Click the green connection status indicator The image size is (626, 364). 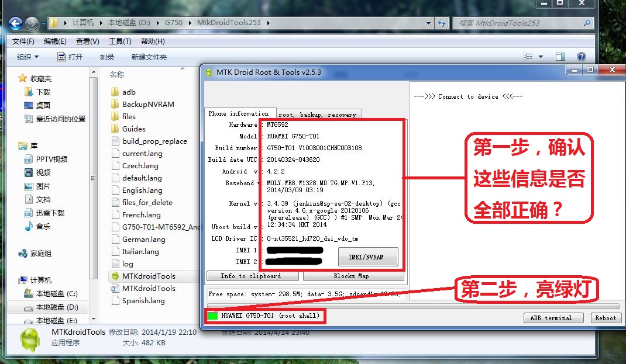click(213, 316)
